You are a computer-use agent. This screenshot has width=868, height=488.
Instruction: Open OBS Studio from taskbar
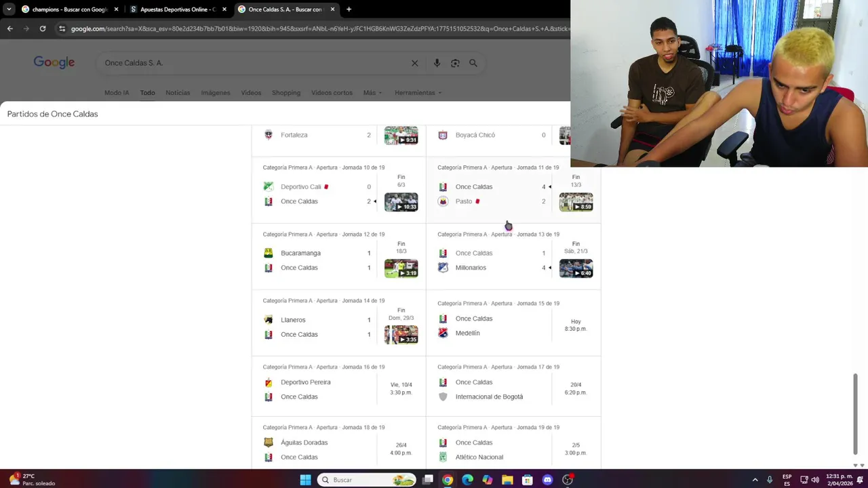568,480
